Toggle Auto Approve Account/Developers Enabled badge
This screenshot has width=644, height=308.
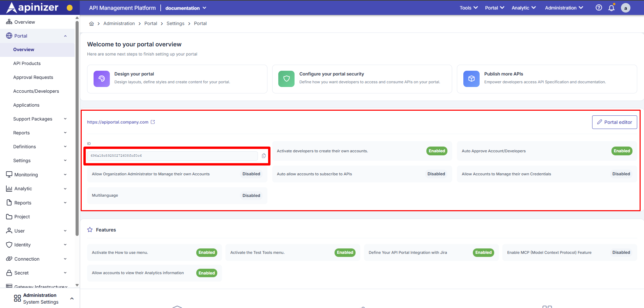pos(622,151)
